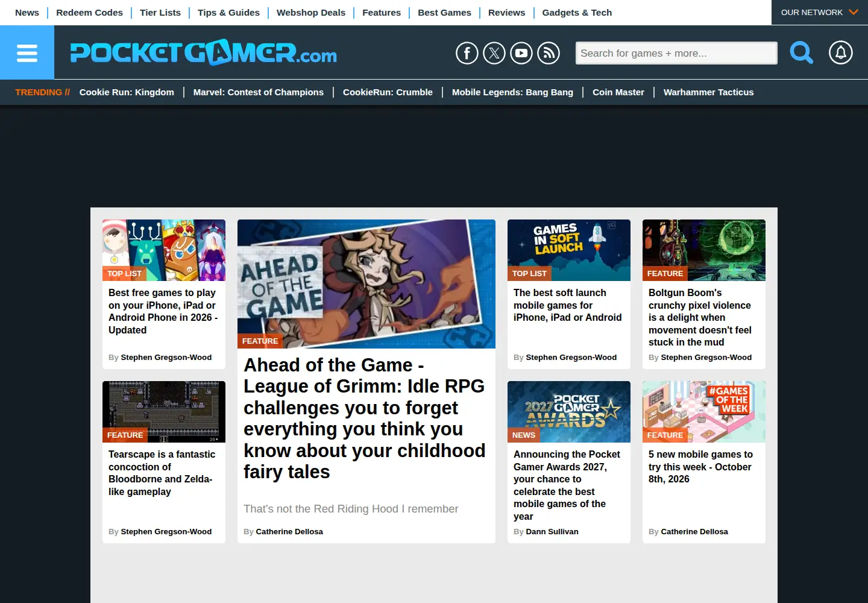This screenshot has height=603, width=868.
Task: Read Tearscape Bloodborne and Zelda headline
Action: pos(162,473)
